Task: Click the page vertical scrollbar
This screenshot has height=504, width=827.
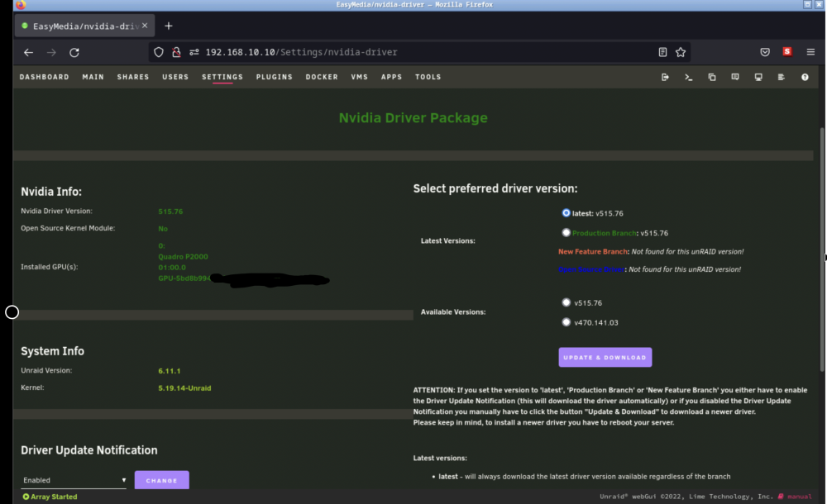Action: (822, 250)
